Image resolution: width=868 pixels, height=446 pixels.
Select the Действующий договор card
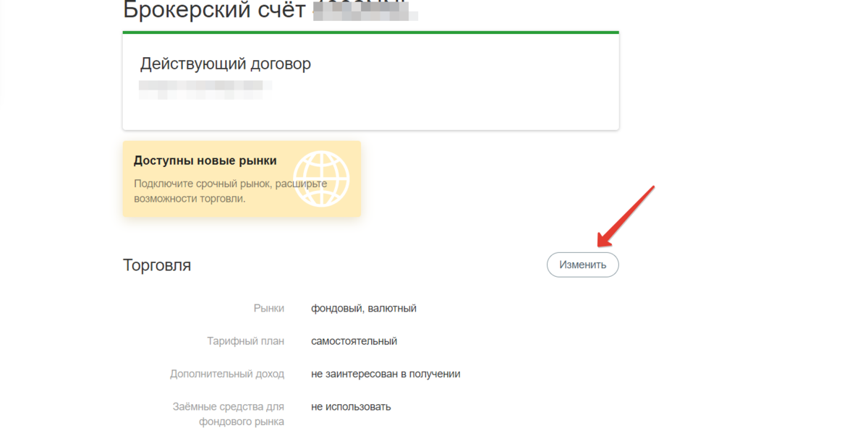coord(371,82)
